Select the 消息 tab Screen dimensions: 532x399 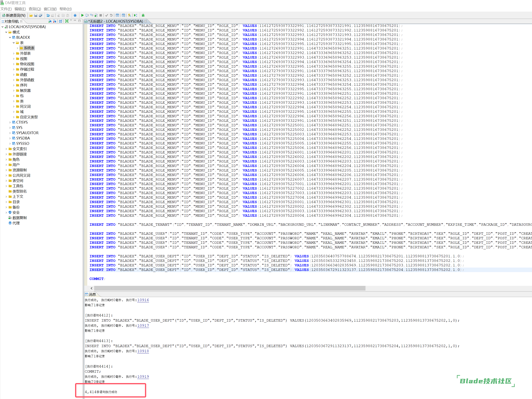[90, 294]
